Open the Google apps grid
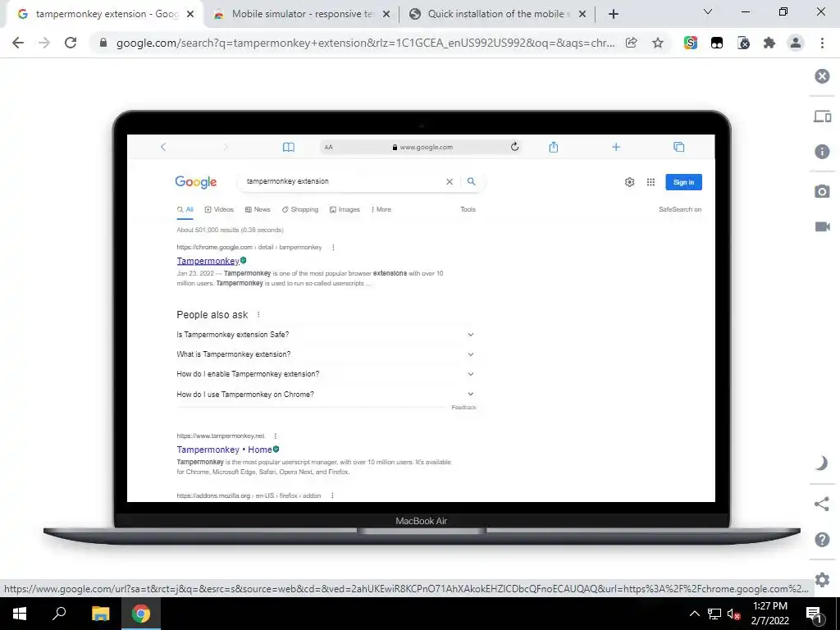The height and width of the screenshot is (630, 840). [651, 182]
